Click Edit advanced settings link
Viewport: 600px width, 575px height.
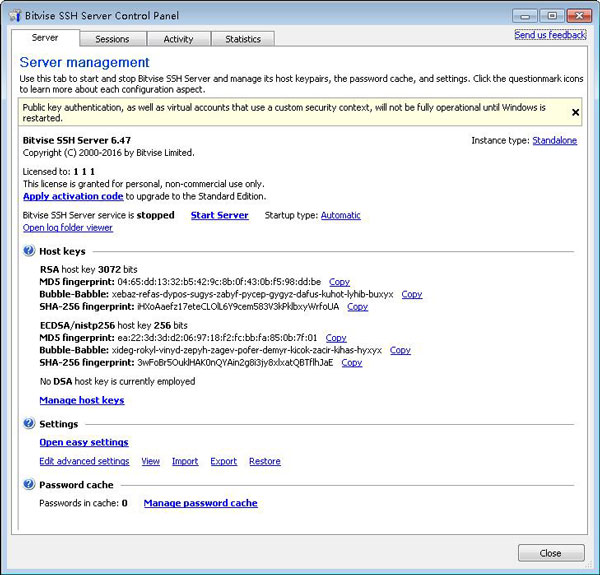point(84,461)
